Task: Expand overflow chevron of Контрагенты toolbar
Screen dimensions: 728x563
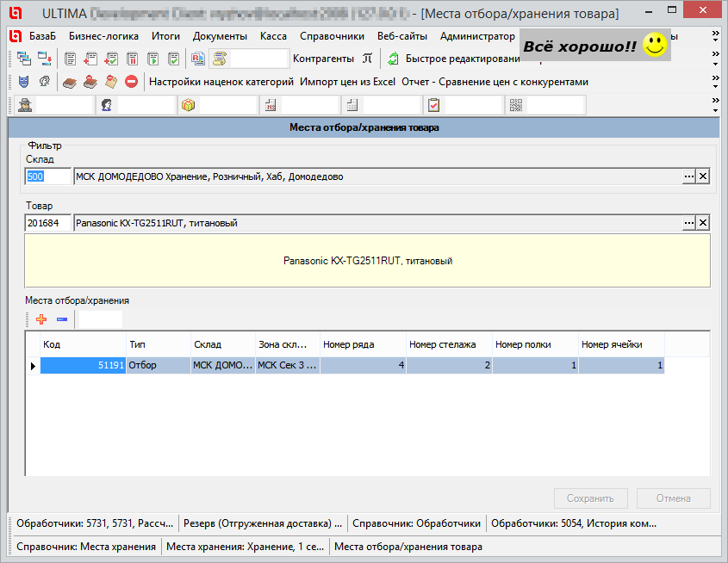Action: 715,59
